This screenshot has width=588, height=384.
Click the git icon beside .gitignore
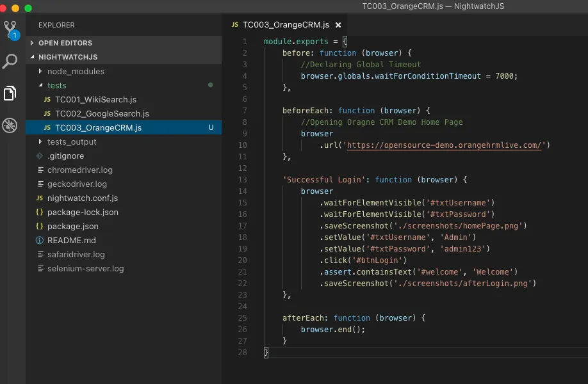point(39,156)
